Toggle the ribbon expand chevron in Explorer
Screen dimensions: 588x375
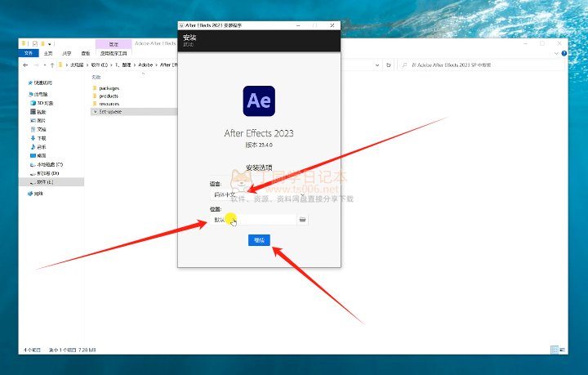[x=556, y=53]
